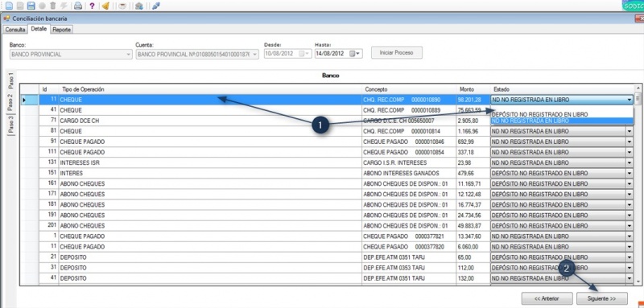
Task: Open Estado dropdown of INTERESES ISR row
Action: click(630, 162)
